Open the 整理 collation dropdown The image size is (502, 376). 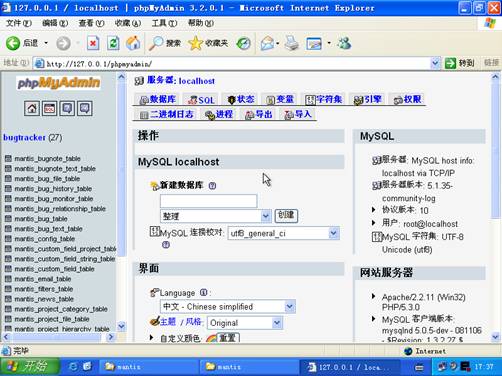[x=216, y=216]
